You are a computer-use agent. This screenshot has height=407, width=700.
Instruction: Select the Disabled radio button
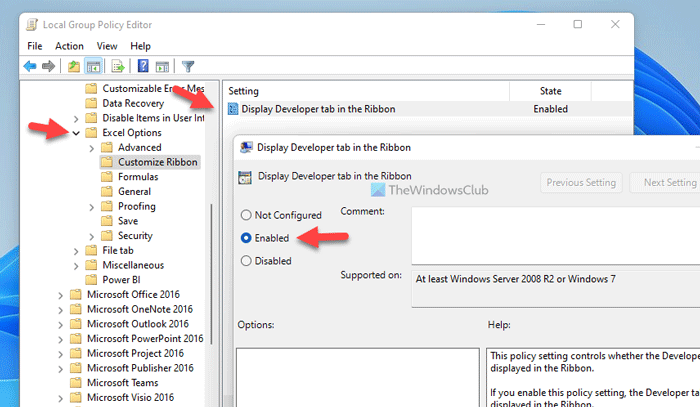tap(246, 261)
